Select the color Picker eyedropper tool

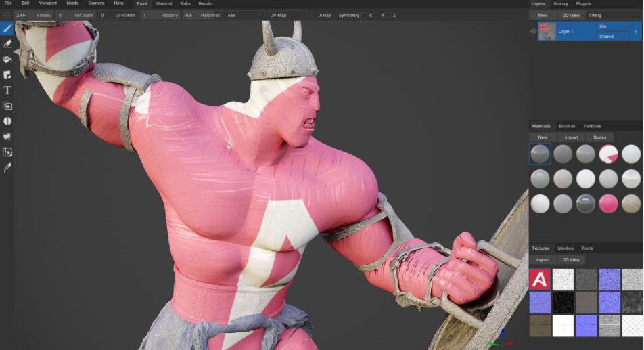[7, 167]
